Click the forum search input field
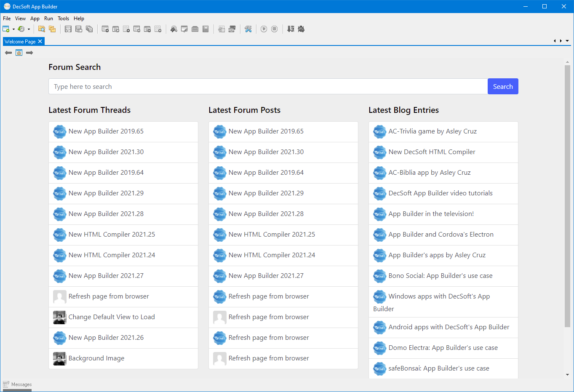Screen dimensions: 574x392 tap(268, 86)
